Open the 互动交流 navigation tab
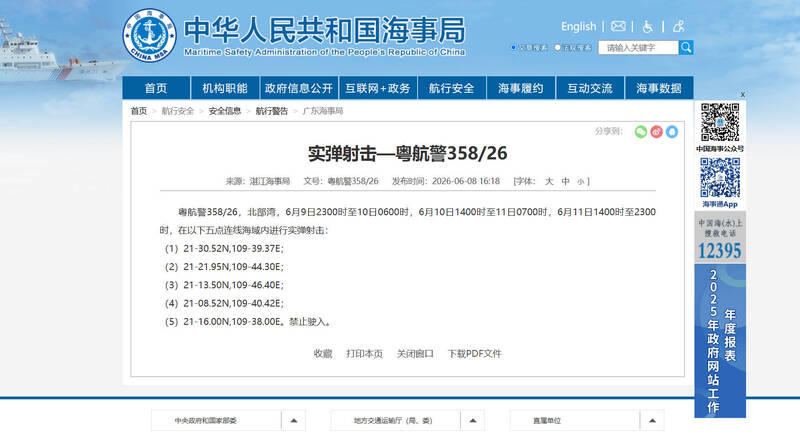This screenshot has height=445, width=800. pos(590,88)
